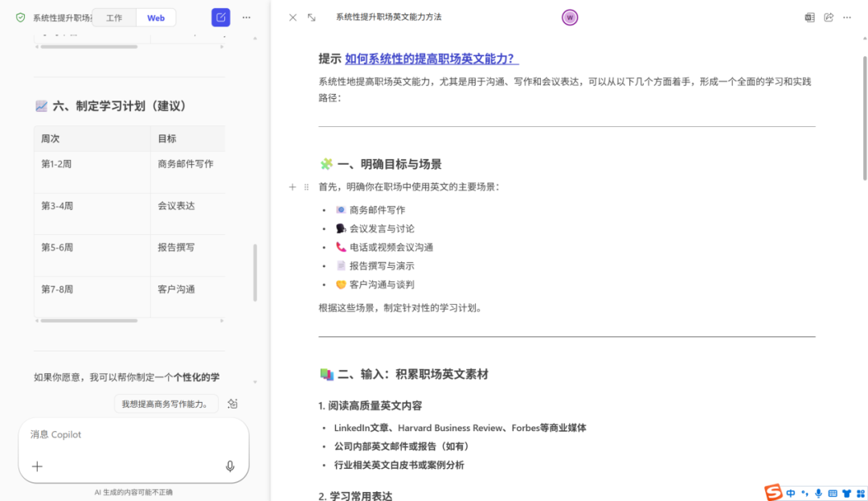Open the page in Word
The width and height of the screenshot is (868, 501).
809,17
